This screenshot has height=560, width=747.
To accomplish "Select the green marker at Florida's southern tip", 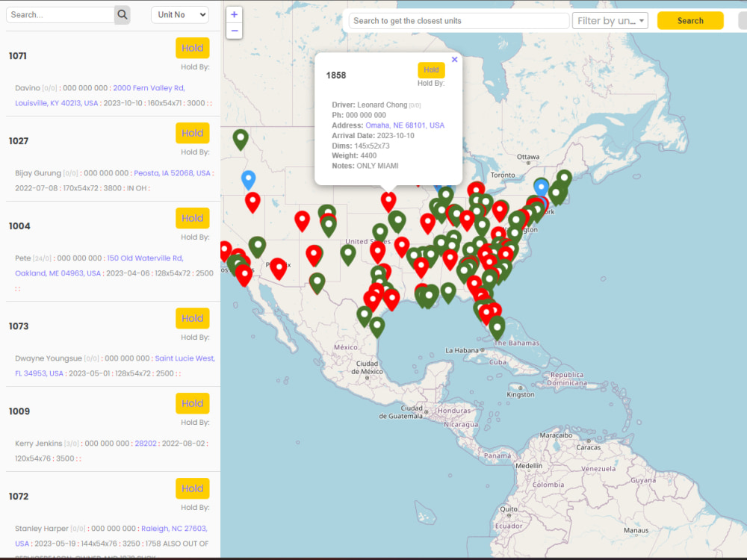I will 497,328.
